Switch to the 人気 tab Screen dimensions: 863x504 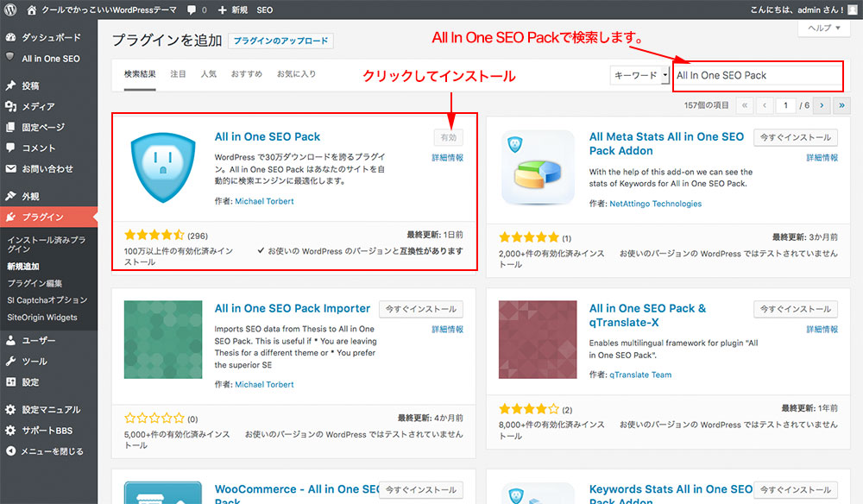pos(209,73)
